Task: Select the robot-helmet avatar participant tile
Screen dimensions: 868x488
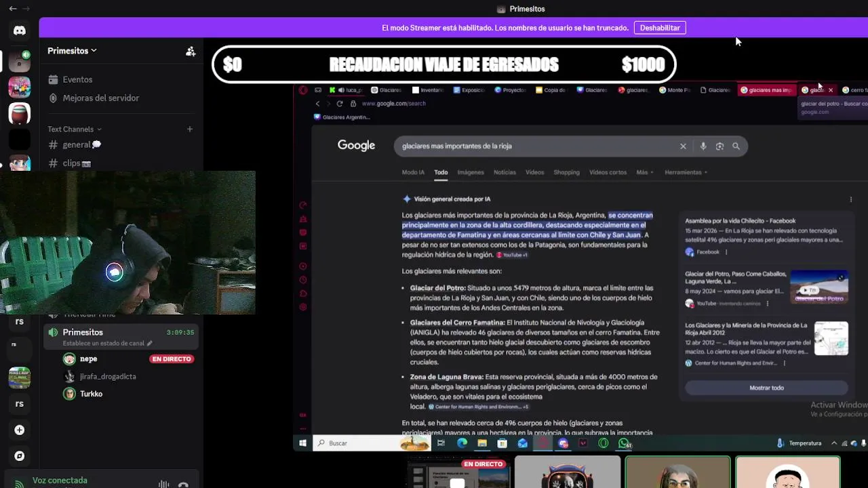Action: click(x=568, y=472)
